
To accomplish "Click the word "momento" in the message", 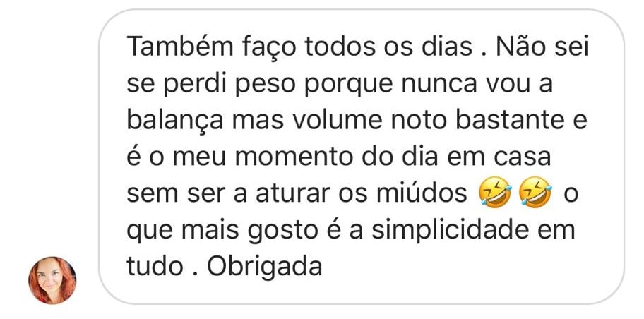I will point(293,157).
